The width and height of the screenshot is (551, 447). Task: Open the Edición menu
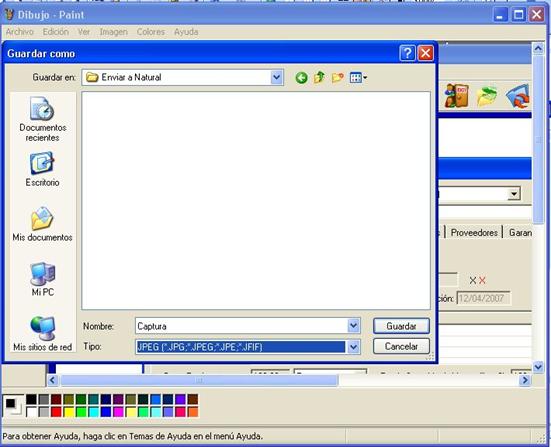tap(56, 32)
